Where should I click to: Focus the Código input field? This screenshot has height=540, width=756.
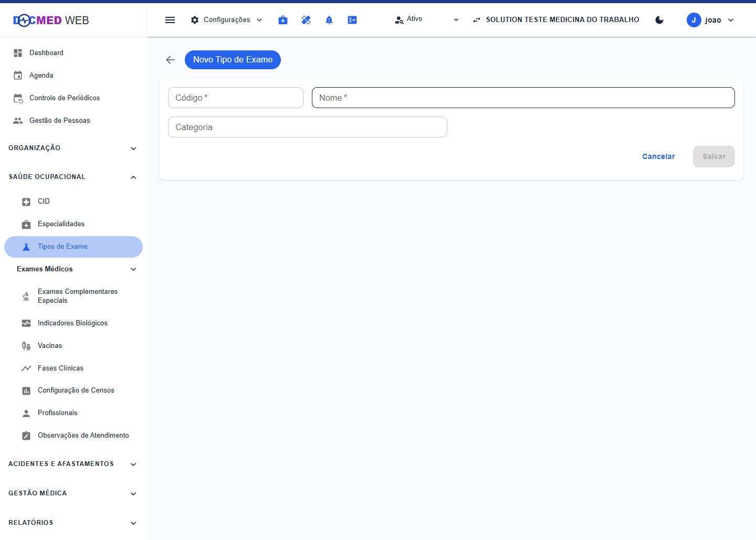[236, 98]
